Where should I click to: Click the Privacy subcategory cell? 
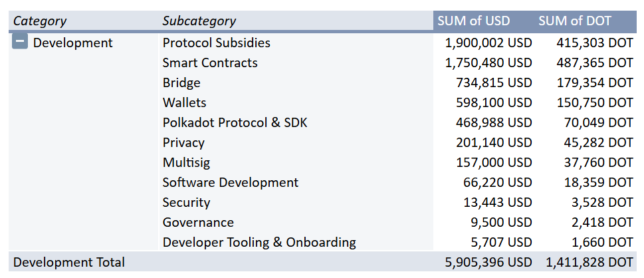(x=183, y=142)
